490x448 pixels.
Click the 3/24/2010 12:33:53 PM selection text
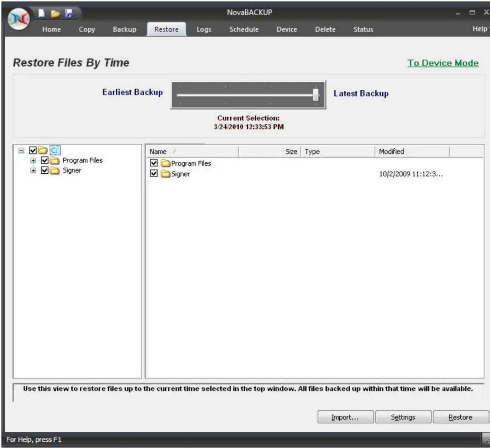click(x=249, y=127)
